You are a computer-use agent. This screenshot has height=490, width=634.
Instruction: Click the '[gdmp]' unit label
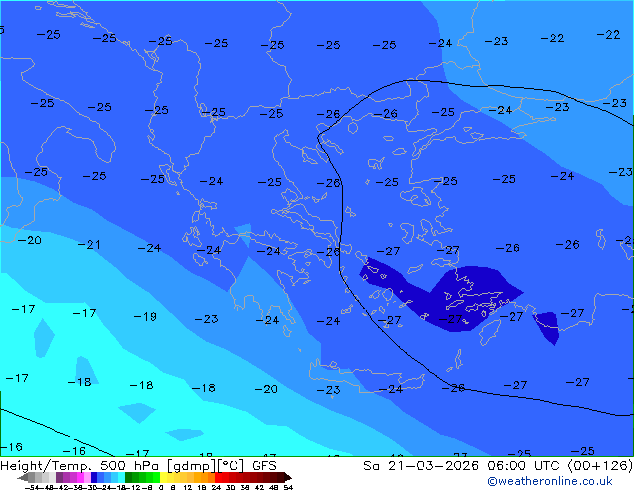192,466
